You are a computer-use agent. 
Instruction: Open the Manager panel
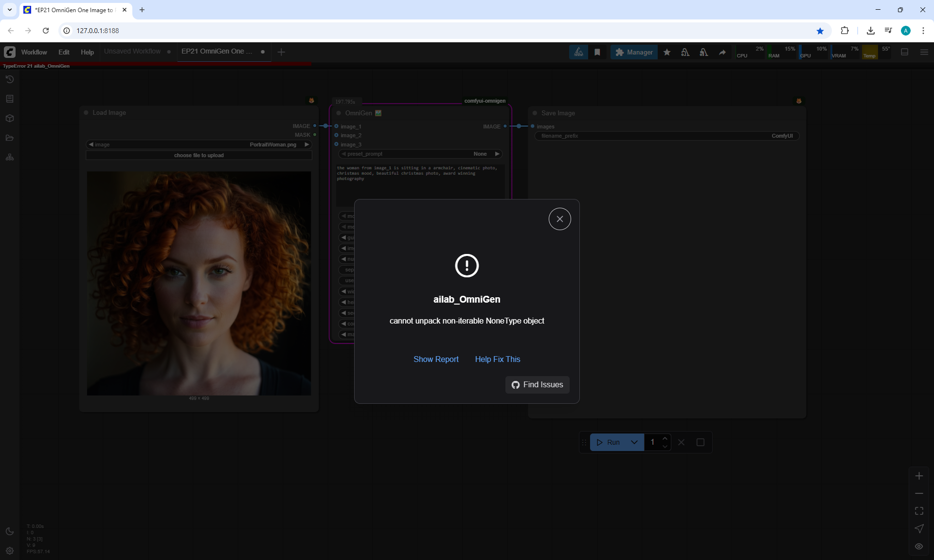tap(634, 52)
